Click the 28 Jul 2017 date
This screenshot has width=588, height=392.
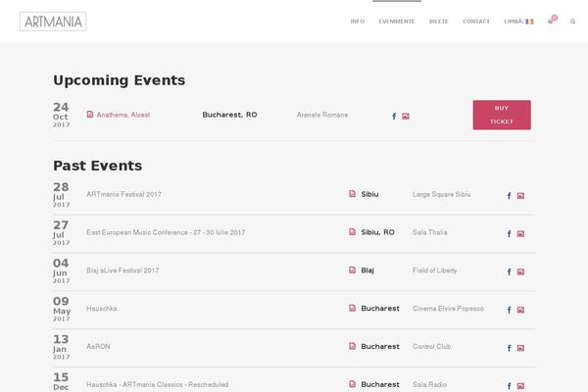61,195
